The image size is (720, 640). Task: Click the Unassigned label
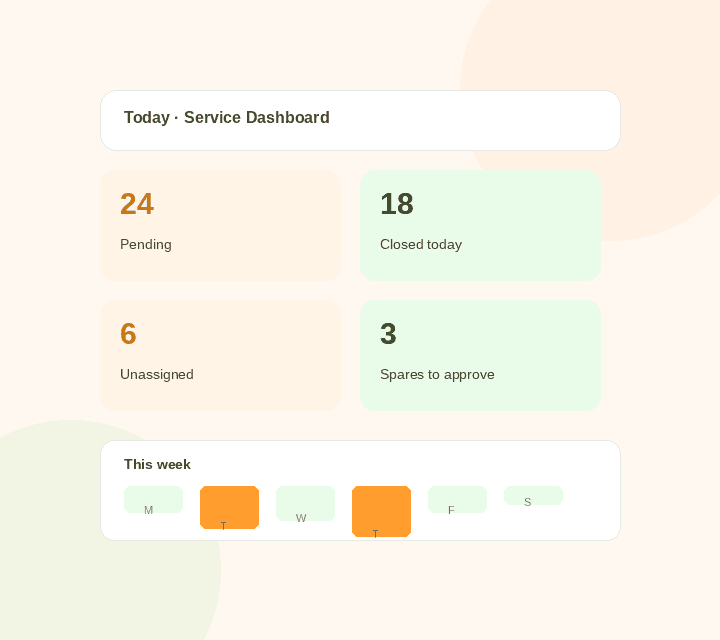(157, 375)
